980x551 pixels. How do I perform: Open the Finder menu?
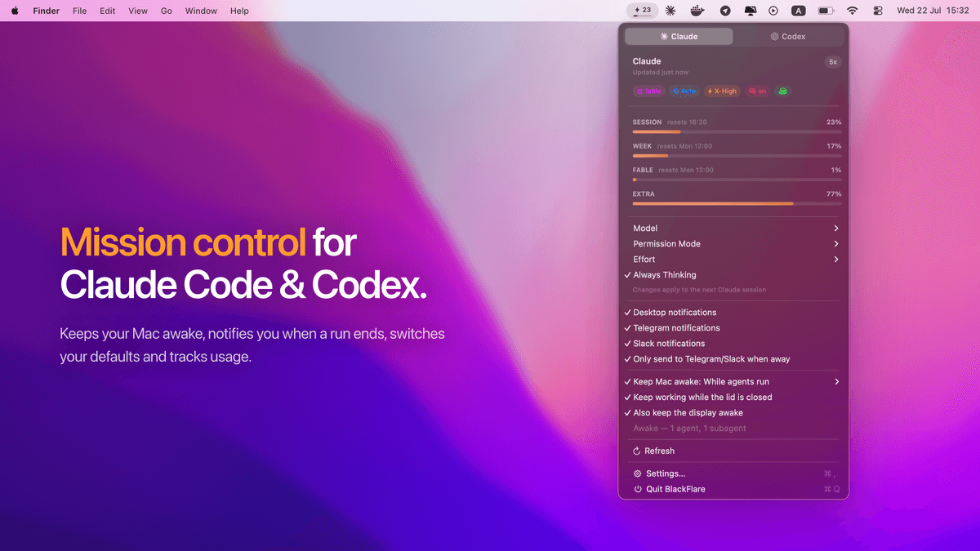(x=47, y=11)
